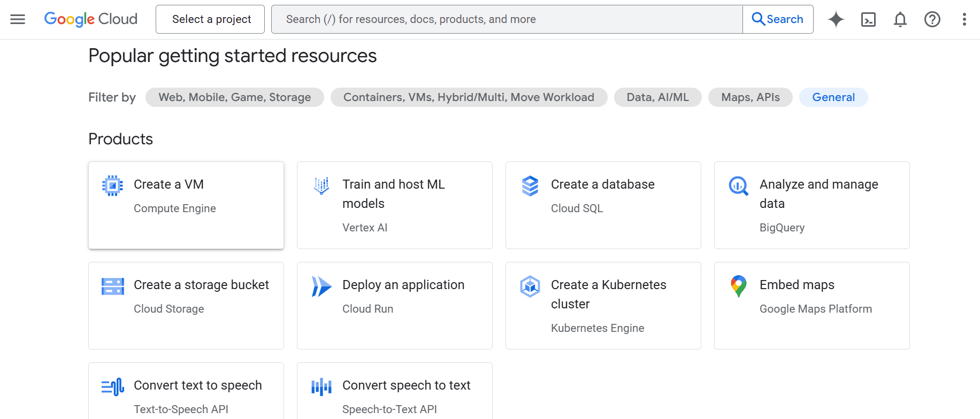
Task: Open Create a Kubernetes cluster card
Action: (x=603, y=306)
